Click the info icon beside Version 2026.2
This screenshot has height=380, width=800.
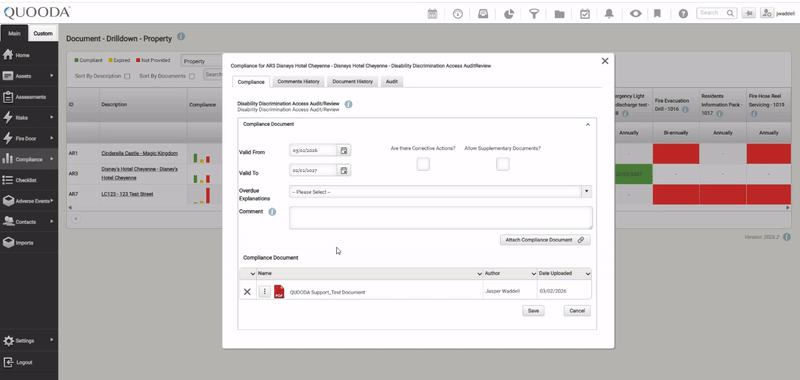tap(787, 237)
